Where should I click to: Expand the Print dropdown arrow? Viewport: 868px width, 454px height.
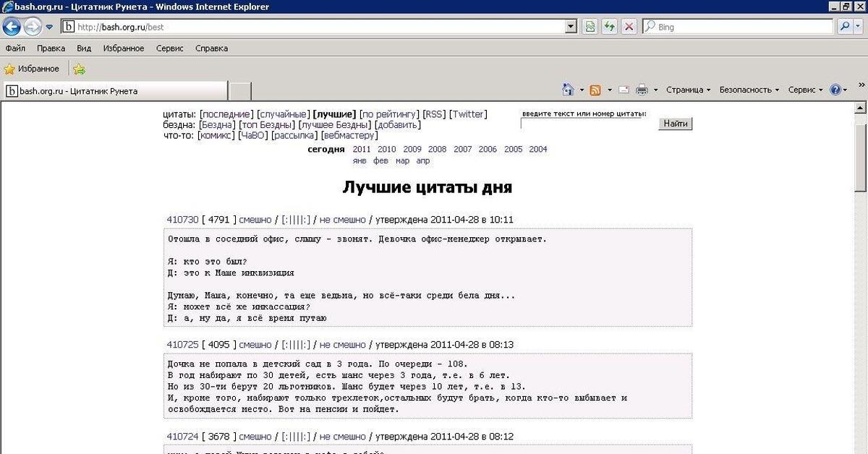click(x=655, y=90)
